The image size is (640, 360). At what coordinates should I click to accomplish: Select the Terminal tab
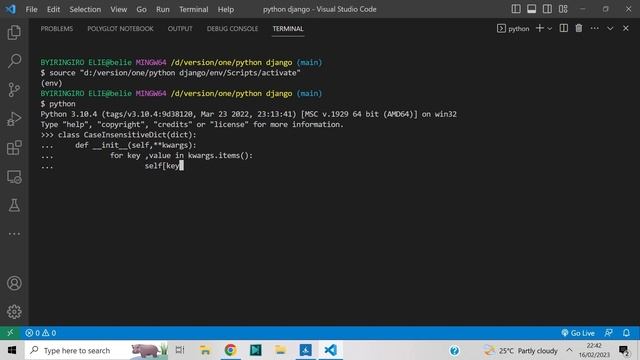[x=288, y=29]
